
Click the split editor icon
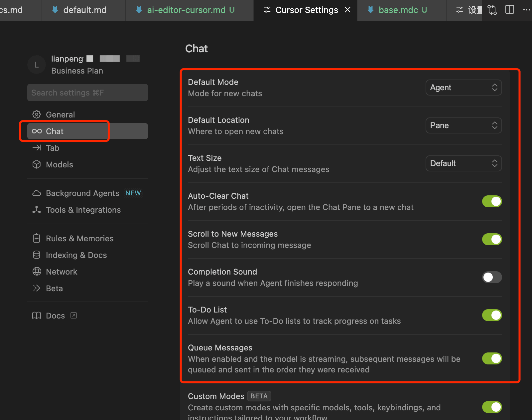pos(509,10)
